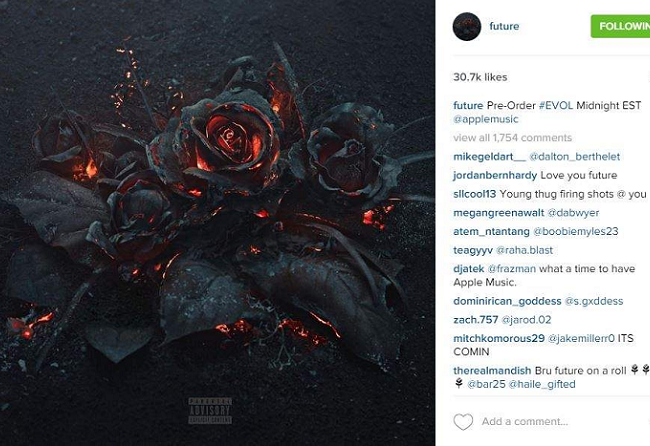Open sllcool13 commenter profile
The image size is (650, 446).
(x=475, y=194)
